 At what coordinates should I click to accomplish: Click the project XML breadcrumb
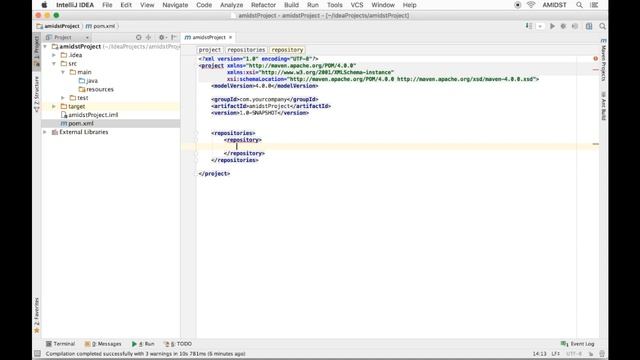click(x=210, y=50)
